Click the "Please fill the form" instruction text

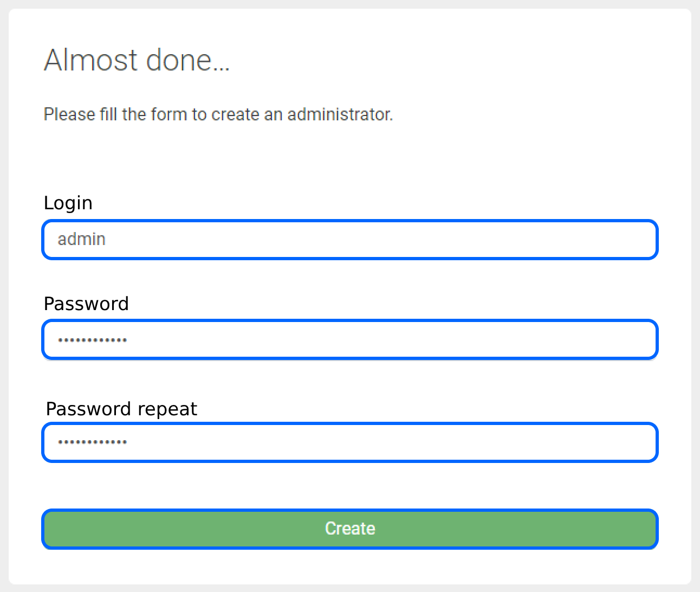tap(218, 114)
